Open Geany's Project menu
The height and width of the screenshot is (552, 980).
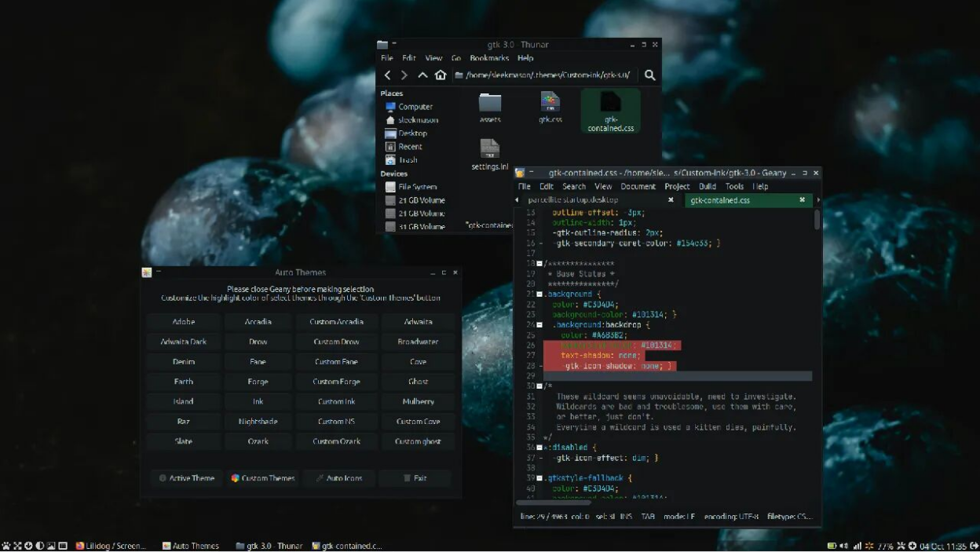[x=677, y=187]
